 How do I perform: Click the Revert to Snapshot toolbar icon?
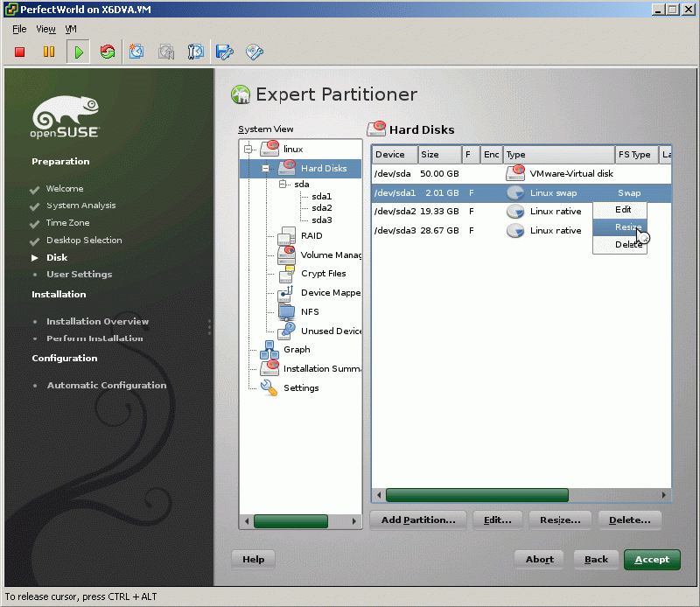click(x=166, y=52)
